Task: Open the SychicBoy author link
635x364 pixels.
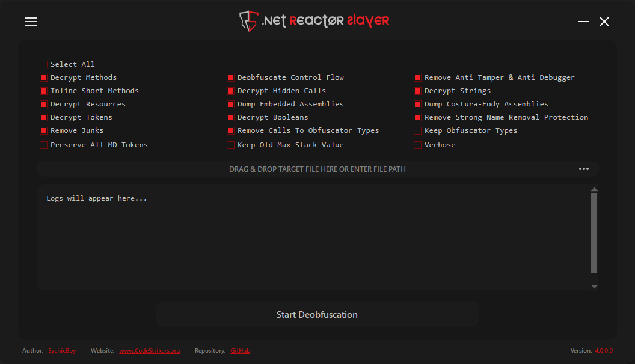Action: [62, 351]
